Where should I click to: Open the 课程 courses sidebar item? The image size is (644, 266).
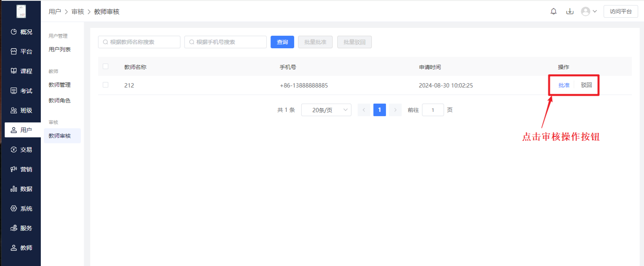tap(21, 71)
